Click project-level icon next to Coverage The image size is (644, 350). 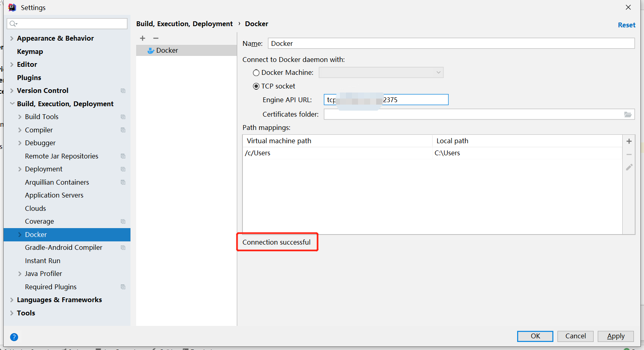(123, 222)
